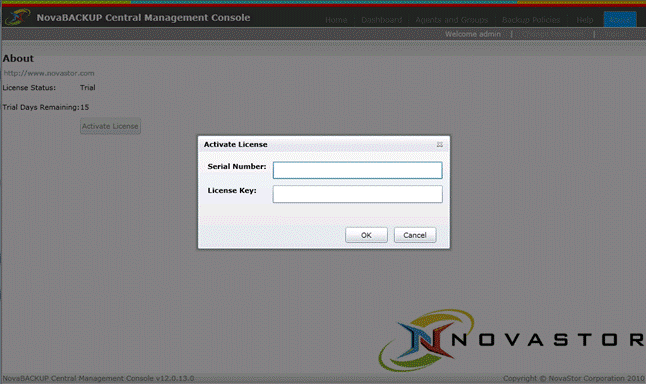
Task: Open the Backup Policies menu item
Action: pos(531,20)
